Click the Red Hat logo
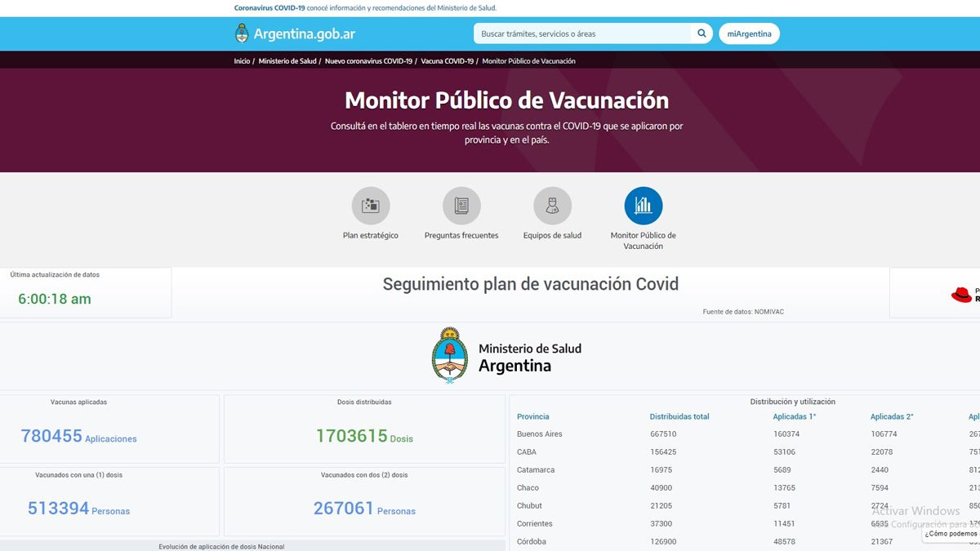Screen dimensions: 980x551 coord(960,295)
